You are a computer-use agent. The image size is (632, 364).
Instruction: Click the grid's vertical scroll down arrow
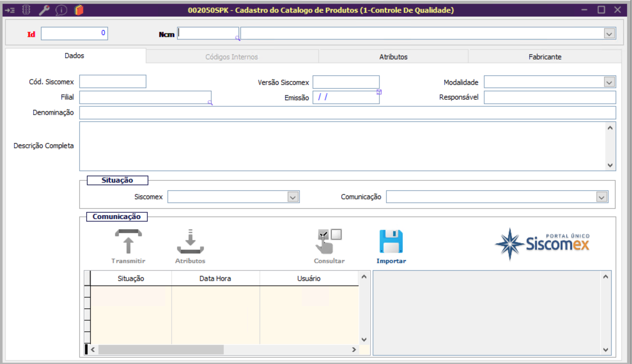(364, 339)
